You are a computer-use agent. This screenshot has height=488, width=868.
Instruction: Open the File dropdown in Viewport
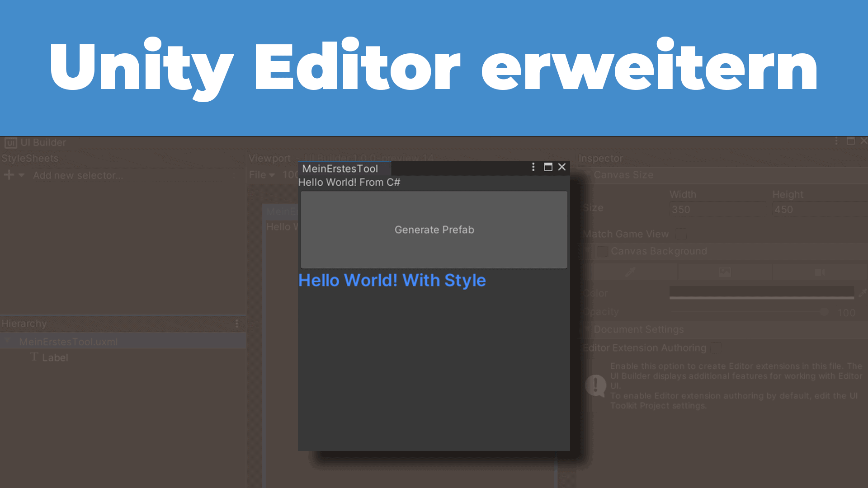point(262,175)
